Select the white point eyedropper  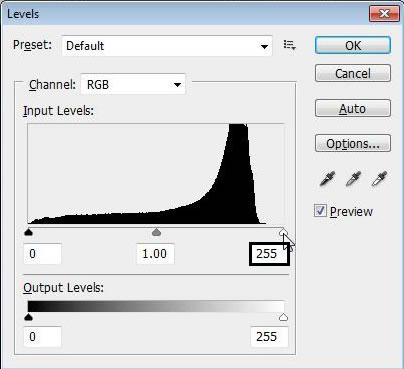(x=379, y=179)
